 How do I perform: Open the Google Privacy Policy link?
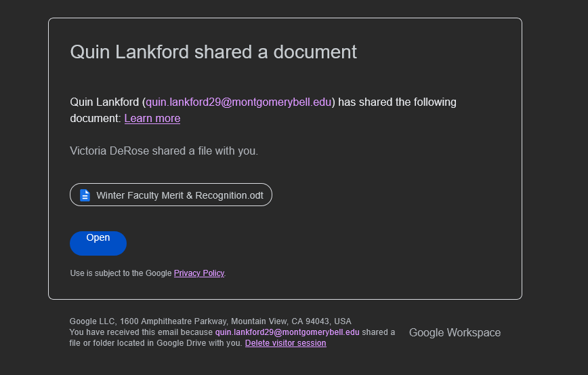198,273
